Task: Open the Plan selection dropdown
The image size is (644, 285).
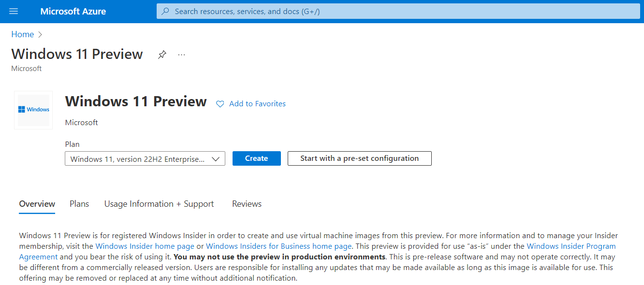Action: click(145, 158)
